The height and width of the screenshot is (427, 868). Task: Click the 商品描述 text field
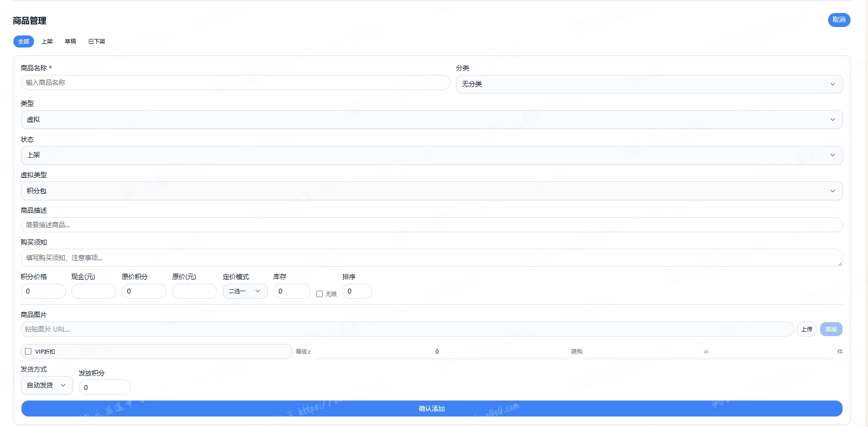click(432, 225)
